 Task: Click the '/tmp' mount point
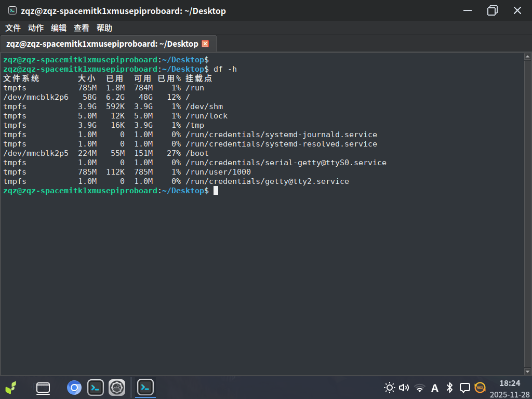click(x=195, y=125)
